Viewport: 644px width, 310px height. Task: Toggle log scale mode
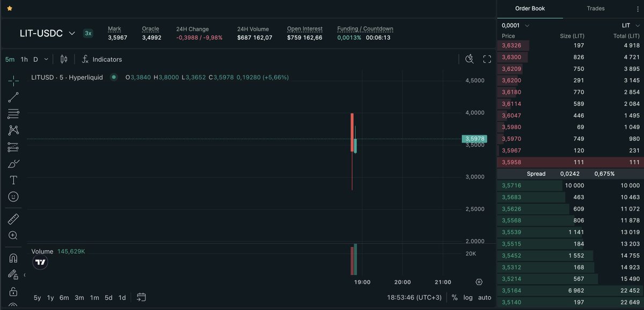pos(468,297)
